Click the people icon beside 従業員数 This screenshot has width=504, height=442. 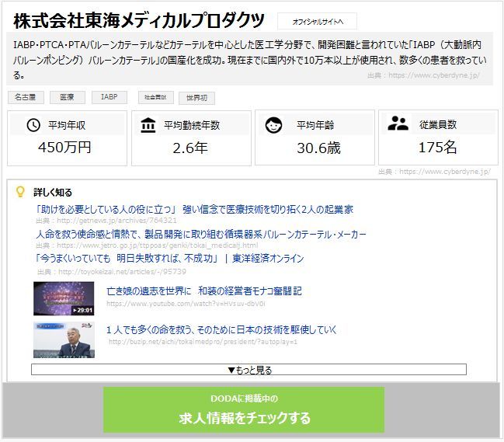pos(398,123)
